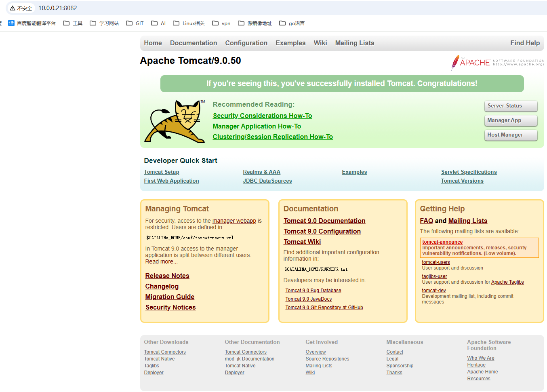The height and width of the screenshot is (392, 547).
Task: Open Tomcat 9.0 Configuration link
Action: tap(322, 232)
